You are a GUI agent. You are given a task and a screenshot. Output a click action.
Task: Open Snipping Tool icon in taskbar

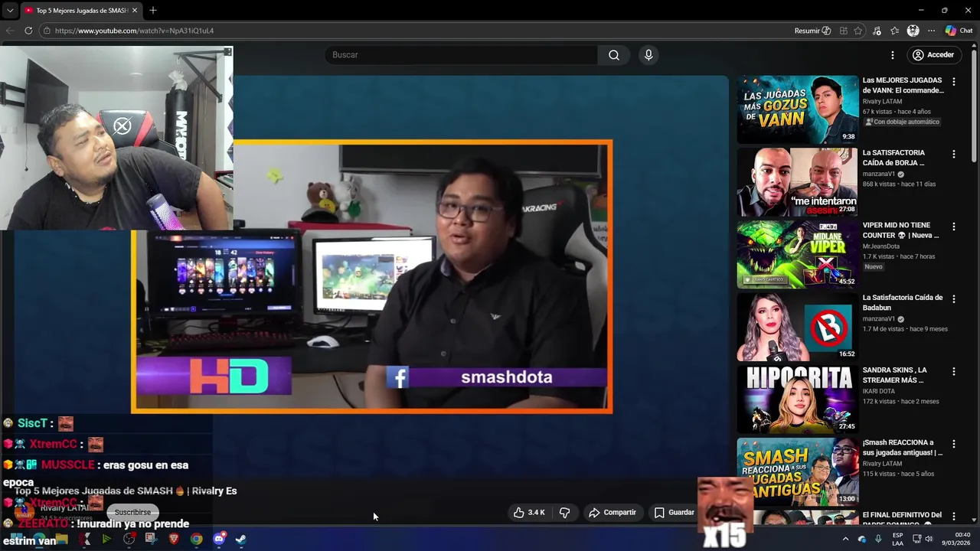151,539
